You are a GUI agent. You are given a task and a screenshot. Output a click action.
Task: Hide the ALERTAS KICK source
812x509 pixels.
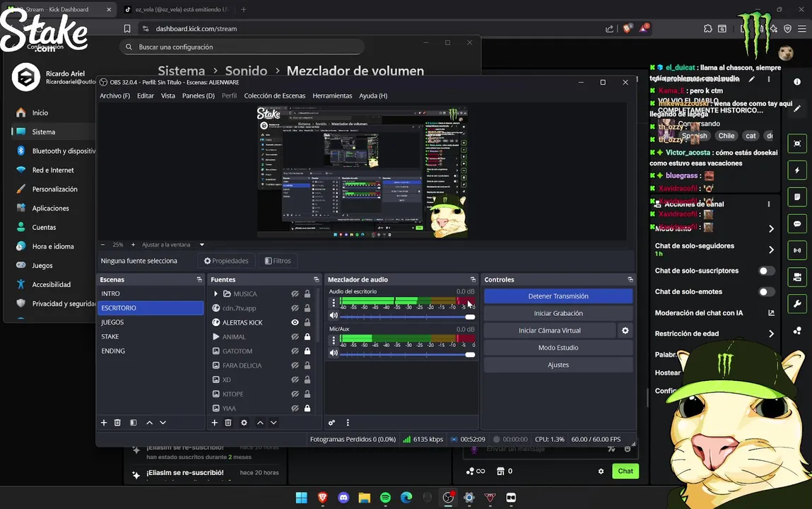pos(295,322)
